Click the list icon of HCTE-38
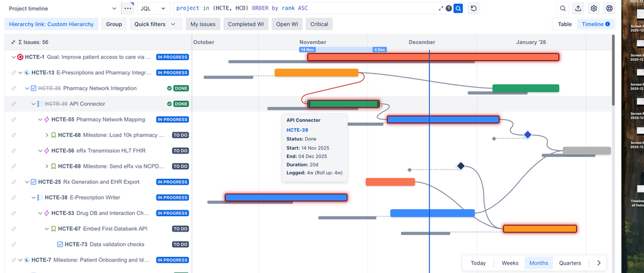The height and width of the screenshot is (273, 644). click(x=40, y=197)
